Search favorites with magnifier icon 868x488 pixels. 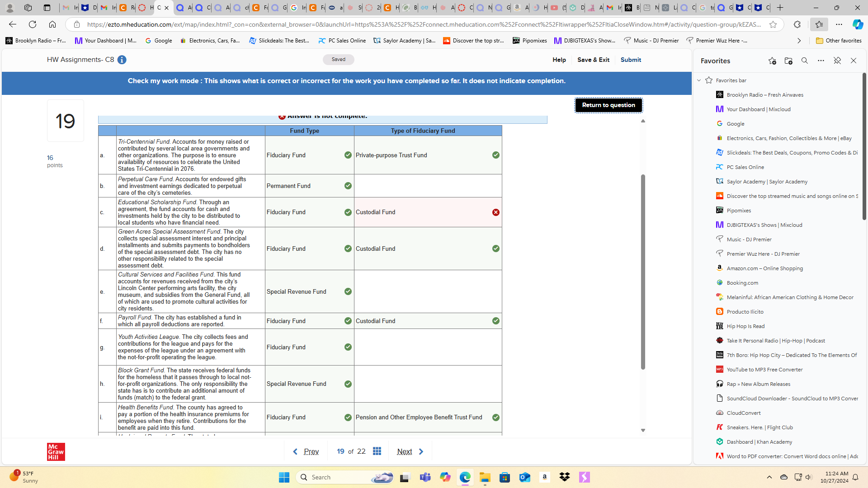click(805, 61)
